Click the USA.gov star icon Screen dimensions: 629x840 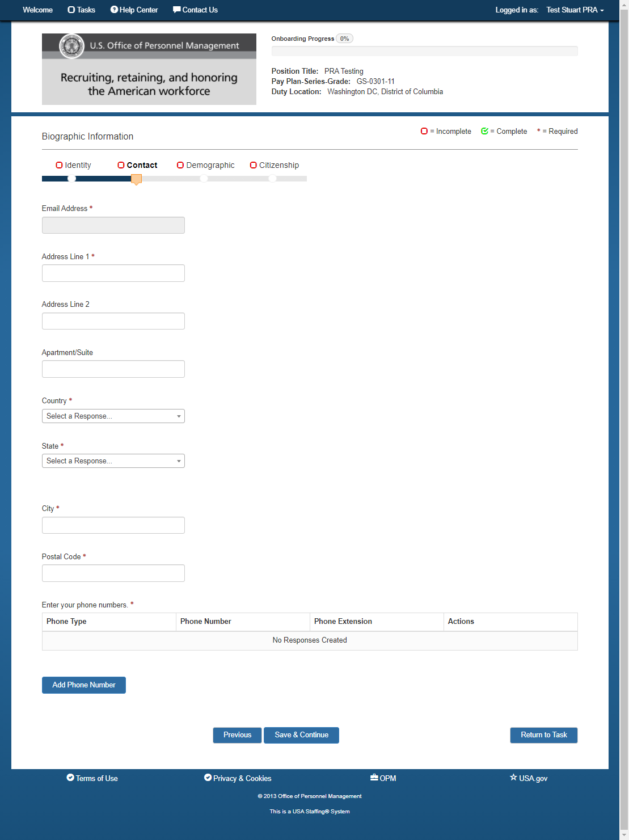pyautogui.click(x=513, y=778)
